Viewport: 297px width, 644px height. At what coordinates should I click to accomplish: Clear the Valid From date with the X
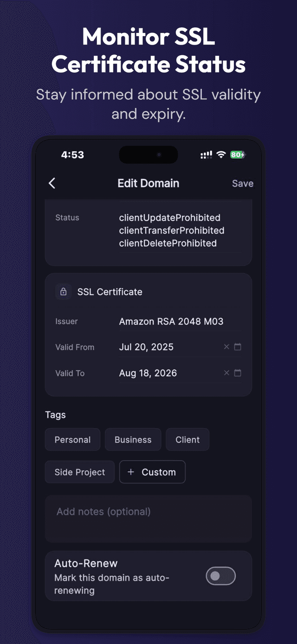click(x=226, y=347)
